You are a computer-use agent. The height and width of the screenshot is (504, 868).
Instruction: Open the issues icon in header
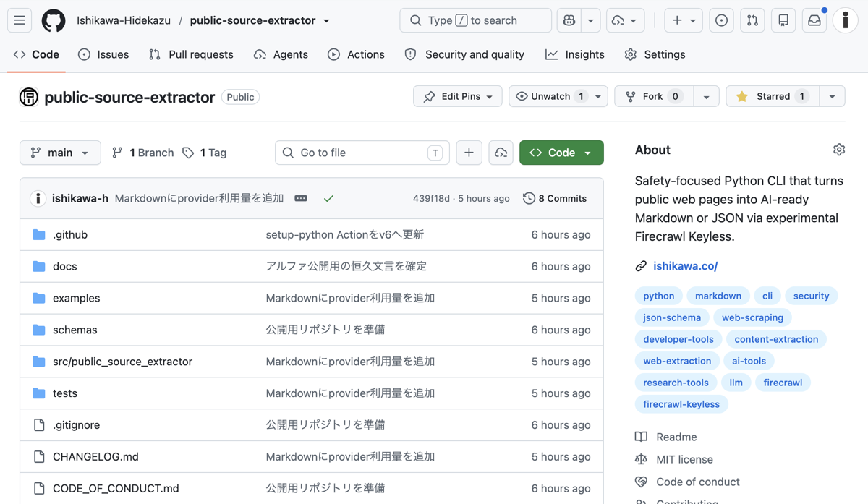pyautogui.click(x=721, y=20)
